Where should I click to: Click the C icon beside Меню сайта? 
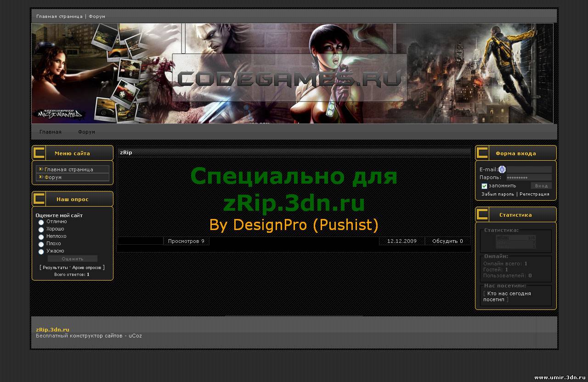click(x=40, y=153)
